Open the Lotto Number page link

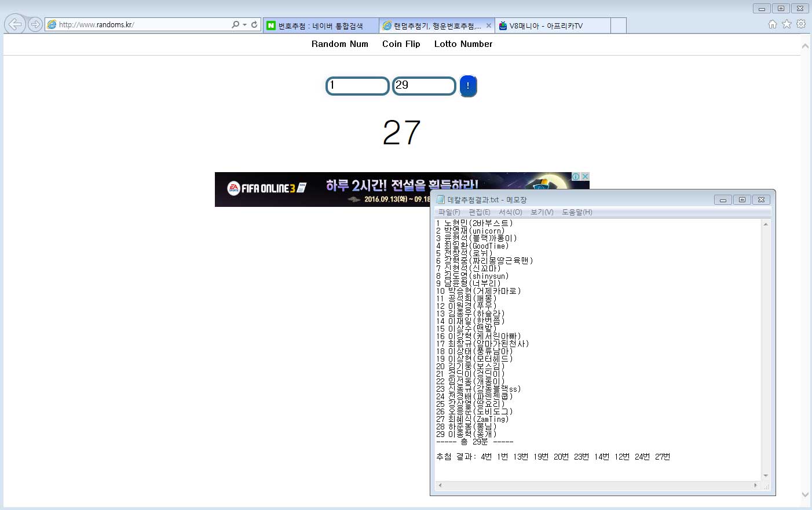[x=463, y=44]
